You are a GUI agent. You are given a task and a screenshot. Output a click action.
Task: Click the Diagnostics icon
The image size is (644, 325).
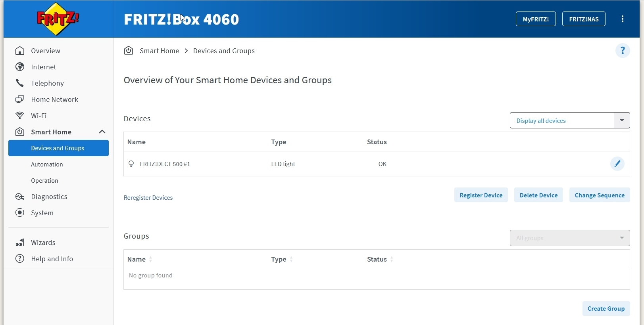[20, 197]
